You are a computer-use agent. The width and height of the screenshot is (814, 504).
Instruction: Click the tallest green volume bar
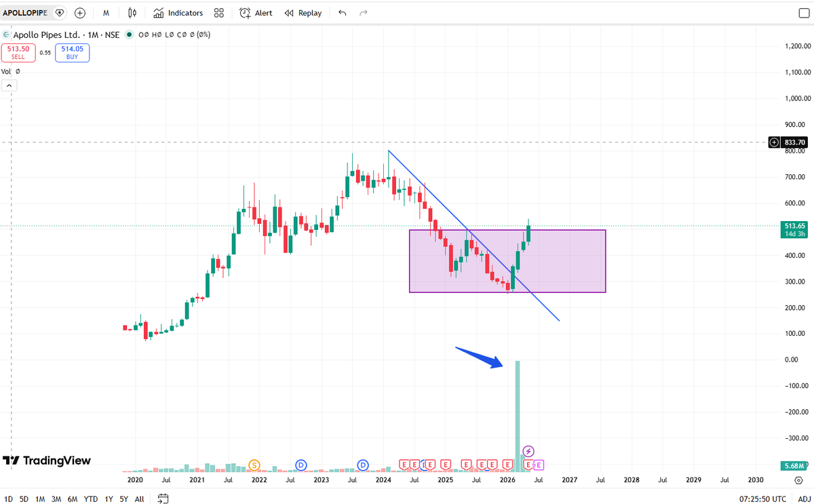[518, 416]
